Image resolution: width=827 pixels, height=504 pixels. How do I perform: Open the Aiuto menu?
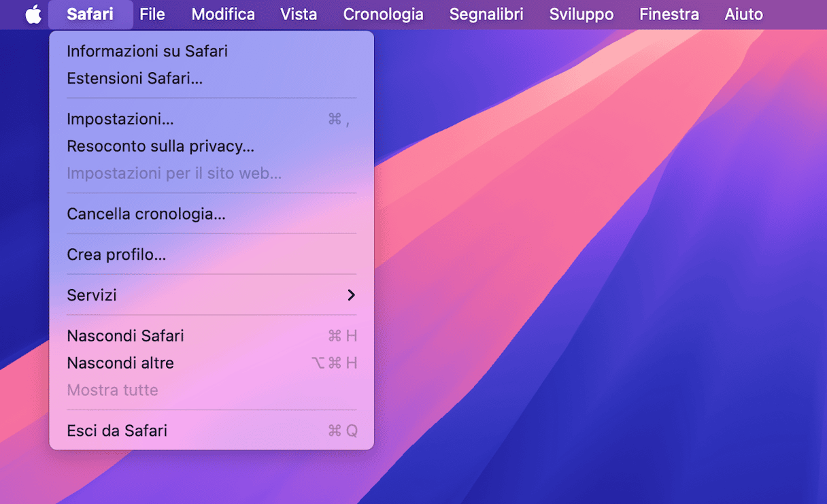click(744, 14)
